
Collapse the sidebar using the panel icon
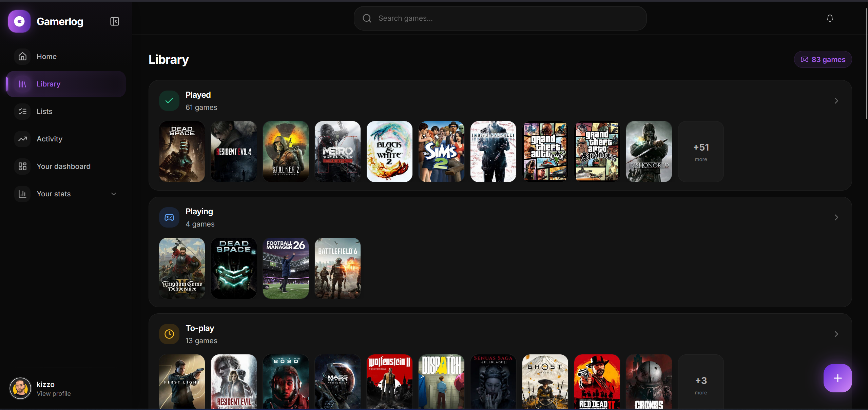[114, 21]
